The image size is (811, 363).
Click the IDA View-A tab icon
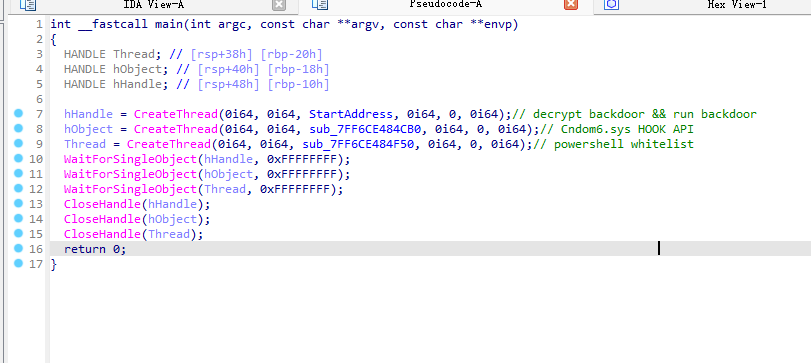tap(28, 5)
